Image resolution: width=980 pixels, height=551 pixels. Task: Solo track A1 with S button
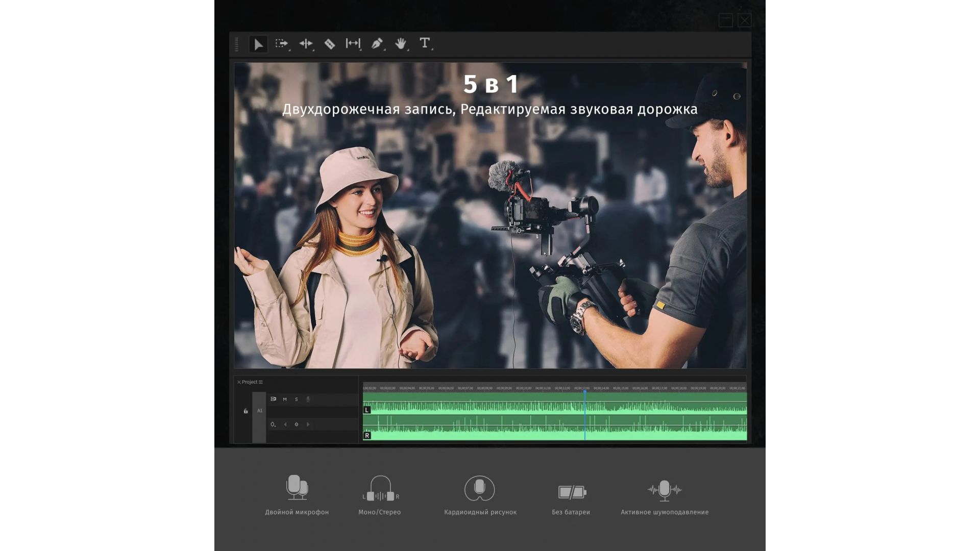click(x=296, y=399)
